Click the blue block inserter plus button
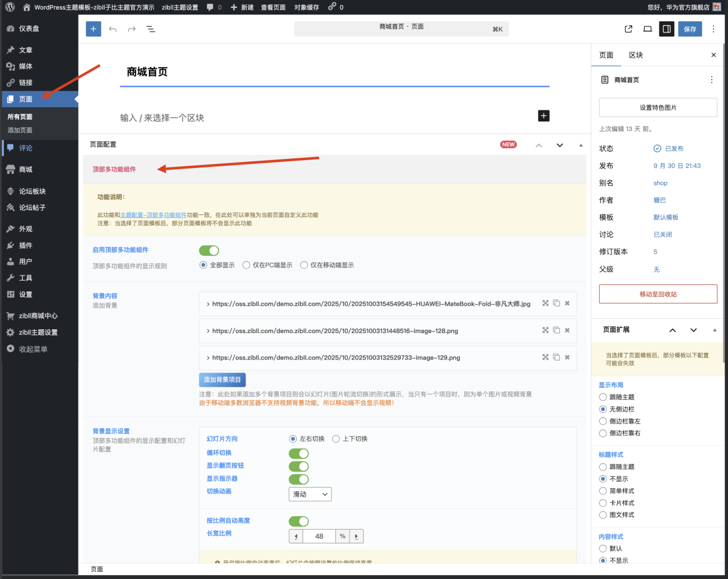The height and width of the screenshot is (579, 728). (94, 29)
